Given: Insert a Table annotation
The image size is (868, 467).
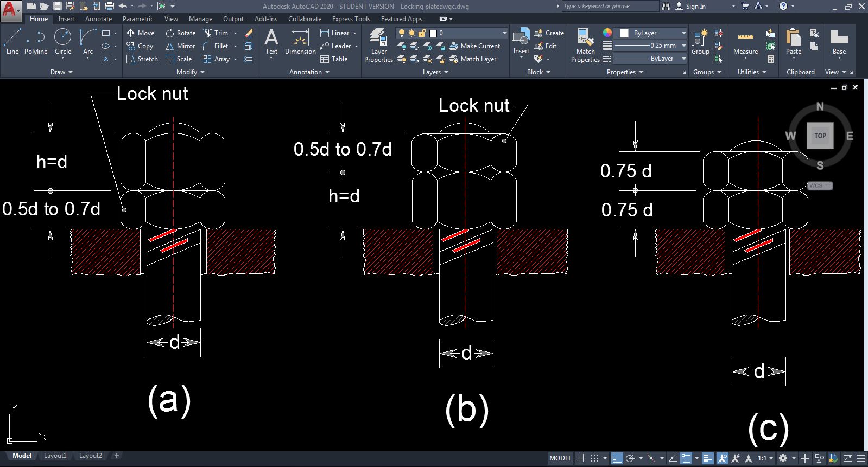Looking at the screenshot, I should 334,59.
